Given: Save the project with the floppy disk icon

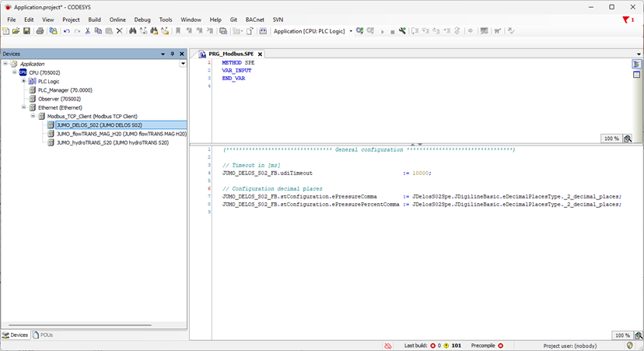Looking at the screenshot, I should (26, 31).
